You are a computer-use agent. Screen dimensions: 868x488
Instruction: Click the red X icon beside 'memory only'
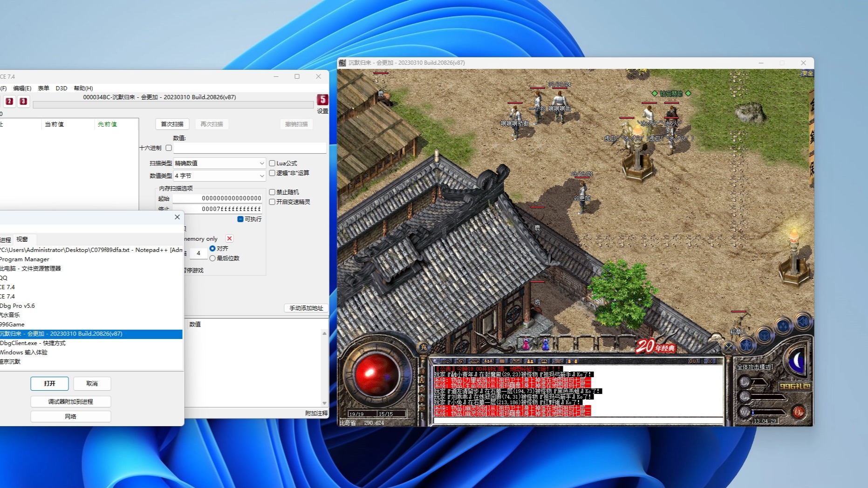coord(229,238)
